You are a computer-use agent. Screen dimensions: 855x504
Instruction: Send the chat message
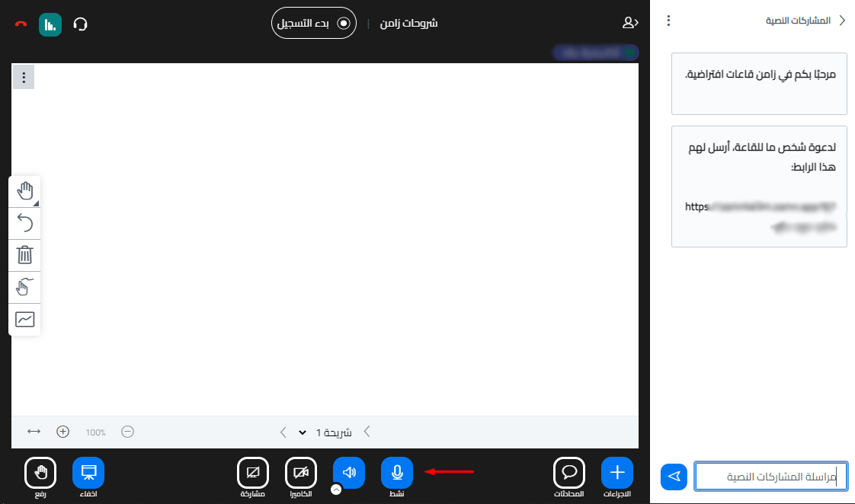coord(674,477)
